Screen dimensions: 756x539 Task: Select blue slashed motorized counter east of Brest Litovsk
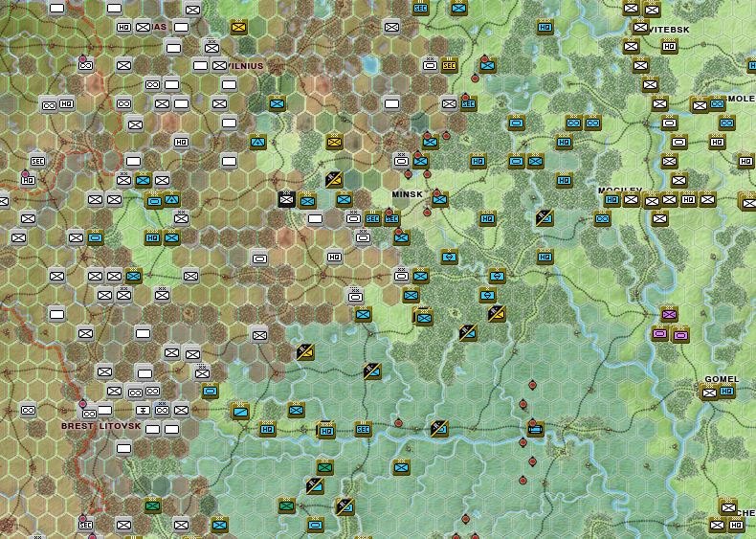click(239, 411)
